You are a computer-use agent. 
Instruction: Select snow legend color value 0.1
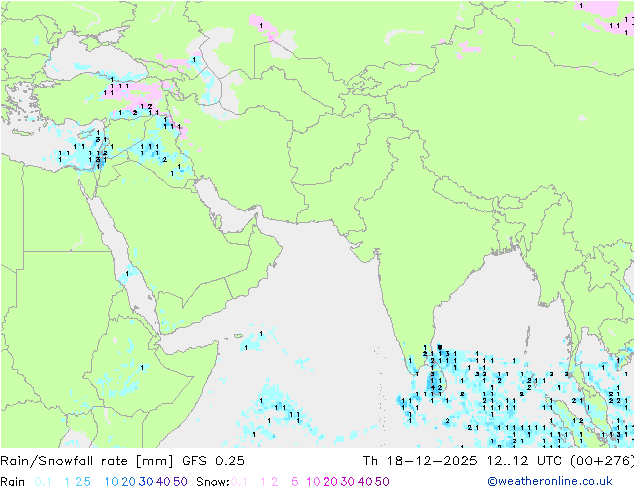tap(240, 482)
